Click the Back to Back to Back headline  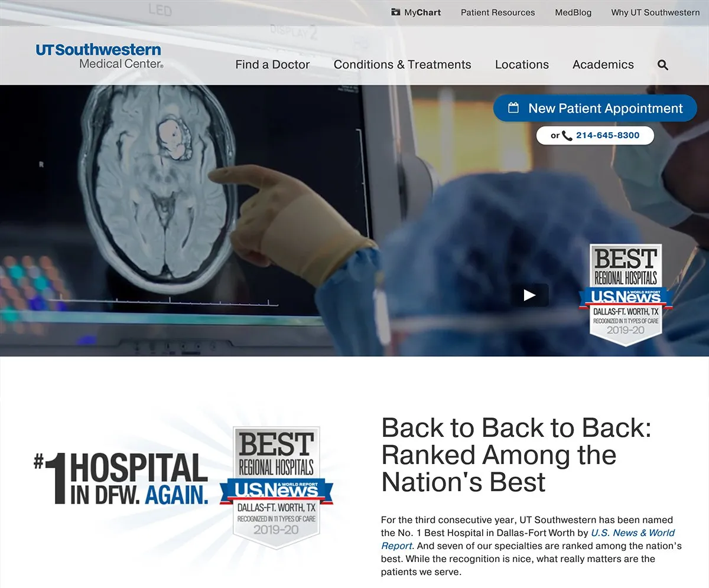click(516, 455)
